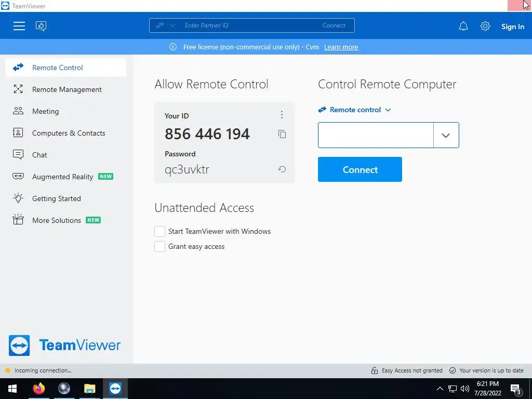This screenshot has height=399, width=532.
Task: Click the Learn more link
Action: (341, 47)
